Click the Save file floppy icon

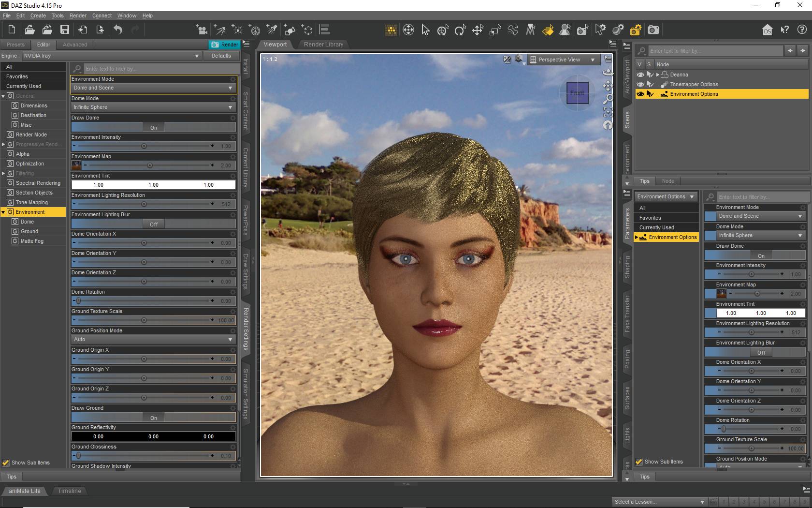tap(64, 30)
